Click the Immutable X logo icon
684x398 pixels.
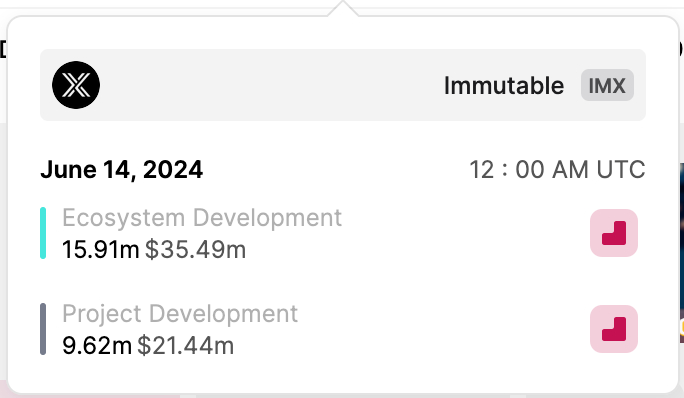[76, 85]
